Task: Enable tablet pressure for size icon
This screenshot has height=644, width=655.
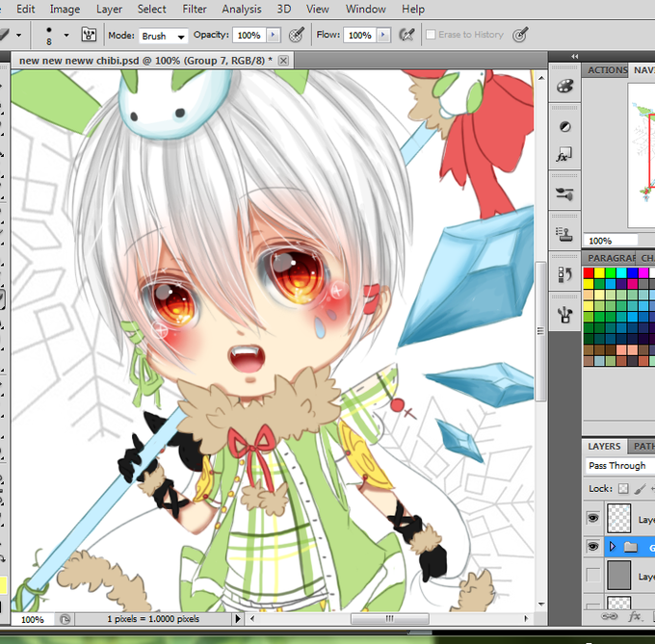Action: point(520,35)
